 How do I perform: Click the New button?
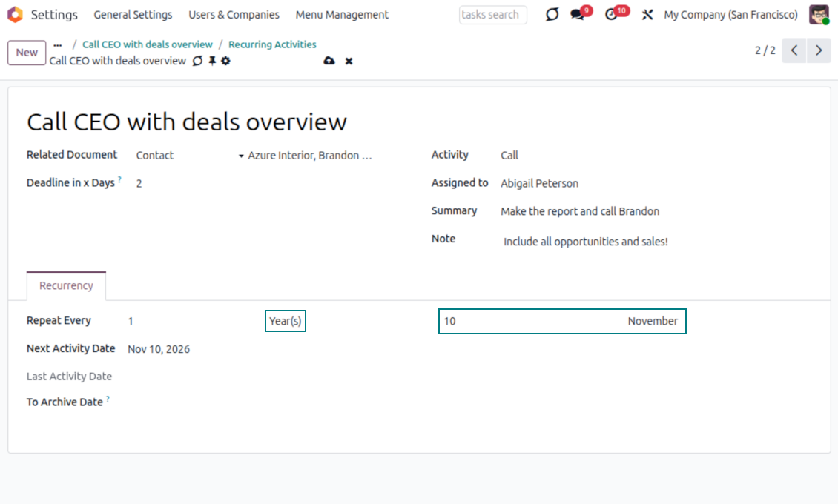pyautogui.click(x=27, y=53)
